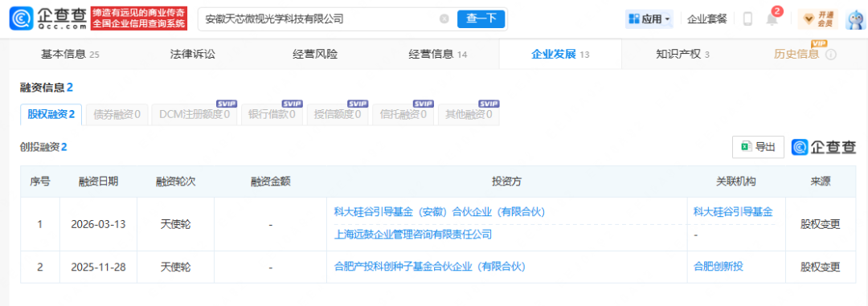Image resolution: width=868 pixels, height=306 pixels.
Task: Click the info icon next to 历史信息
Action: pos(831,55)
